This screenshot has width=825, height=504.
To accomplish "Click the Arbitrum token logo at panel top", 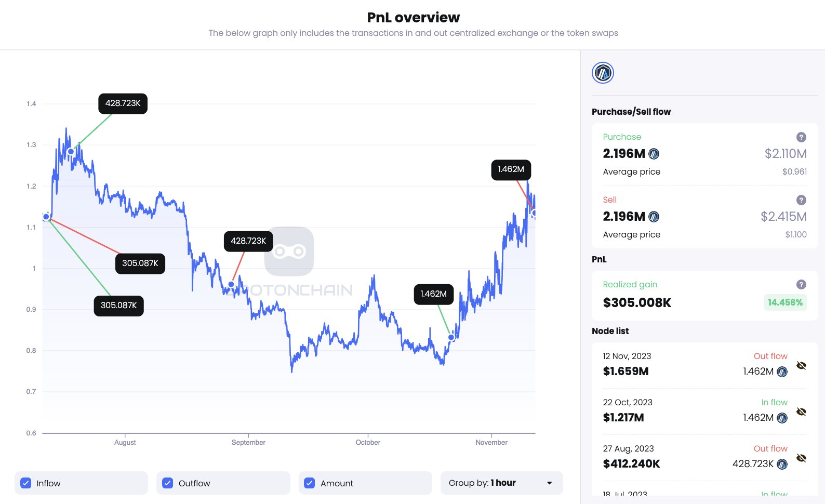I will (603, 73).
